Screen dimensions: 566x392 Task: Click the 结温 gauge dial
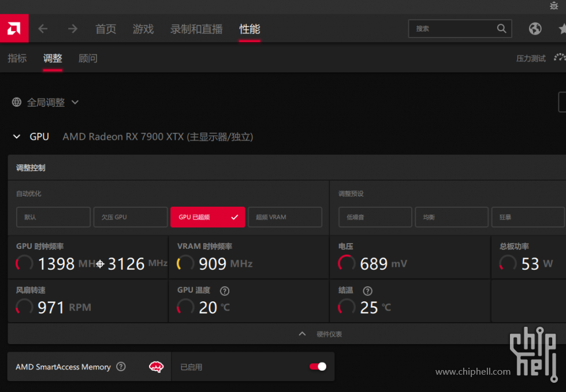tap(347, 307)
